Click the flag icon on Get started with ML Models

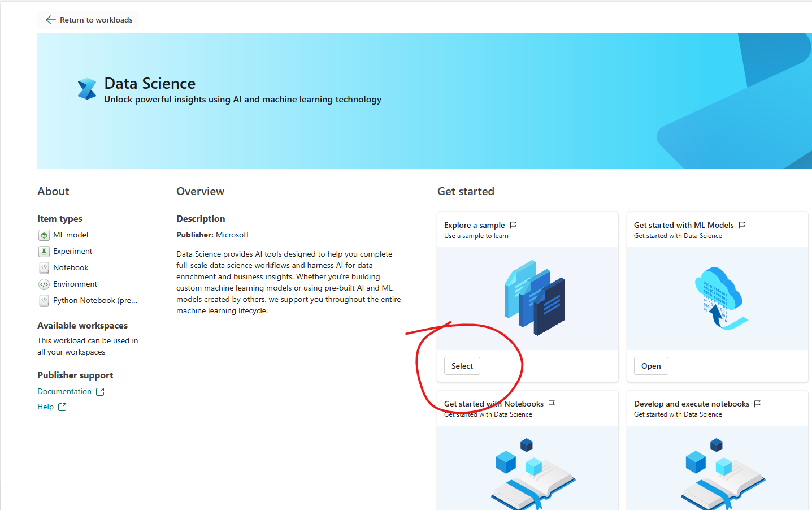[x=742, y=225]
